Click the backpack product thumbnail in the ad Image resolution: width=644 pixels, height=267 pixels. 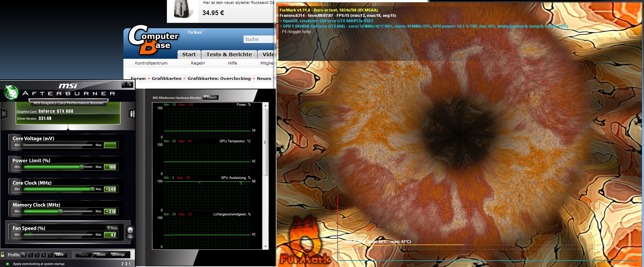click(x=183, y=9)
